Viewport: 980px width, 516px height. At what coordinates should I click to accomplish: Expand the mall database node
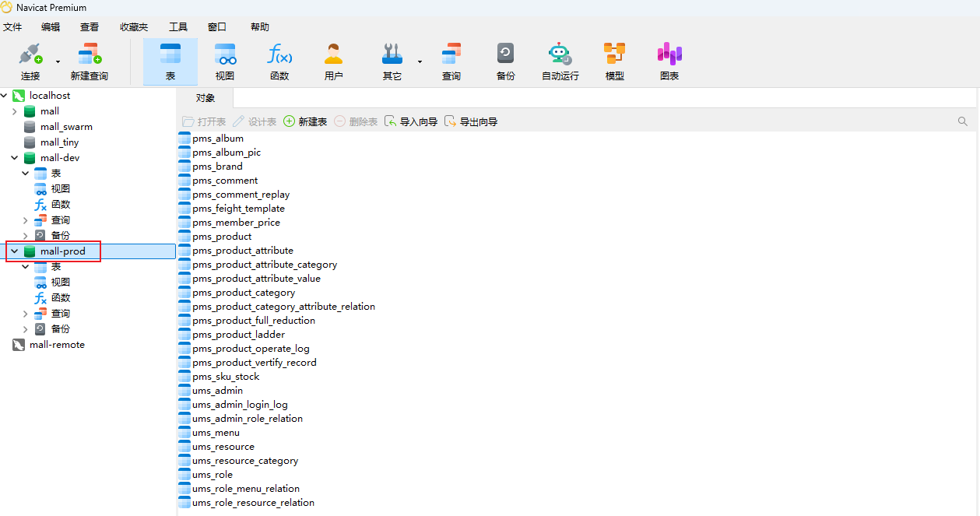[14, 111]
